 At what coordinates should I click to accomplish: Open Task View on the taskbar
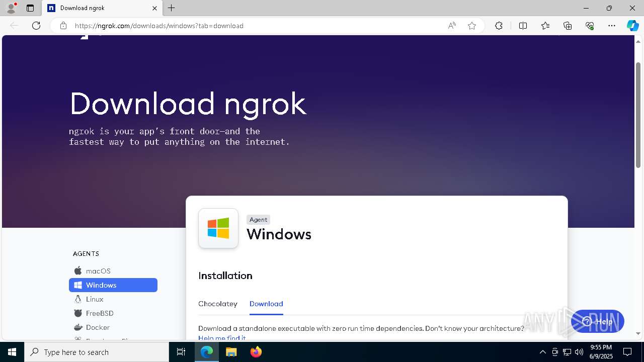[x=181, y=352]
